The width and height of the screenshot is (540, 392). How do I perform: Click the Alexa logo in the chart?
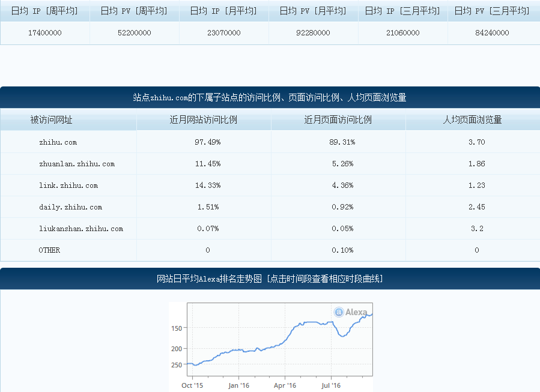coord(351,312)
